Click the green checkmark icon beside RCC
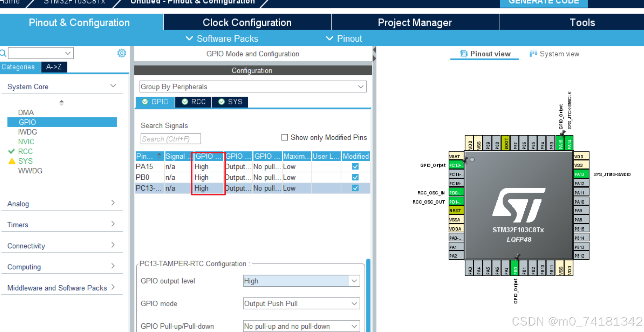 [x=12, y=151]
